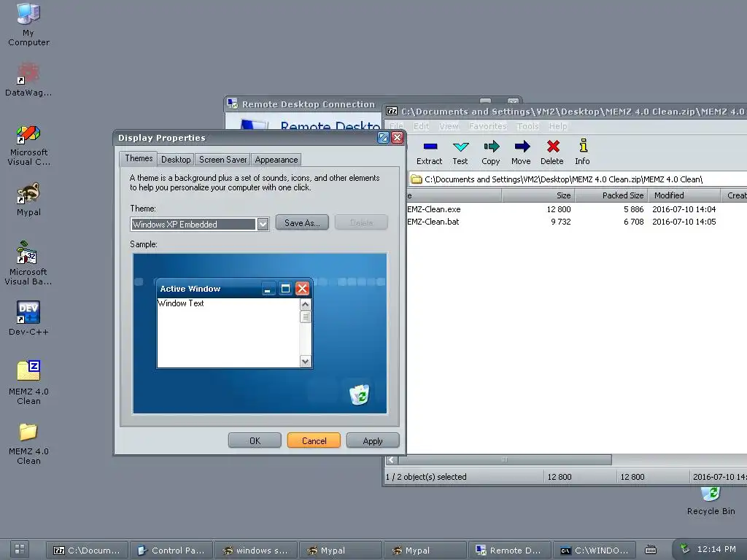
Task: Click the '1 / 2 object(s) selected' status text
Action: coord(426,477)
